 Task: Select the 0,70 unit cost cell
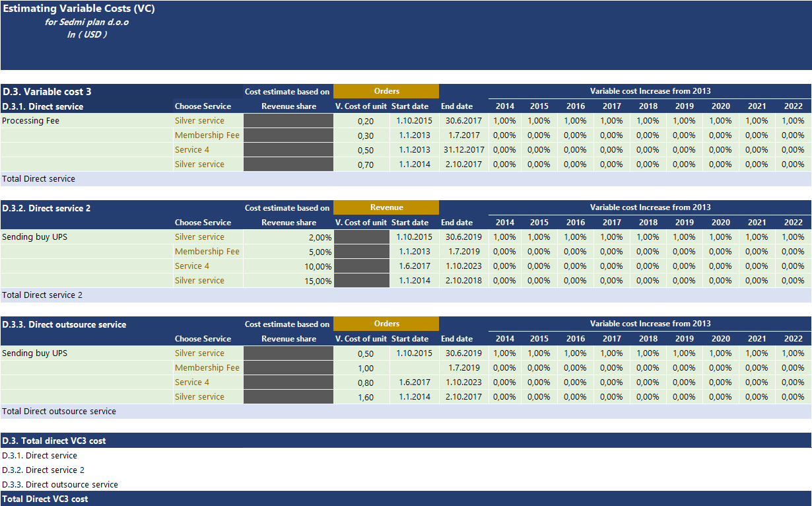(361, 164)
